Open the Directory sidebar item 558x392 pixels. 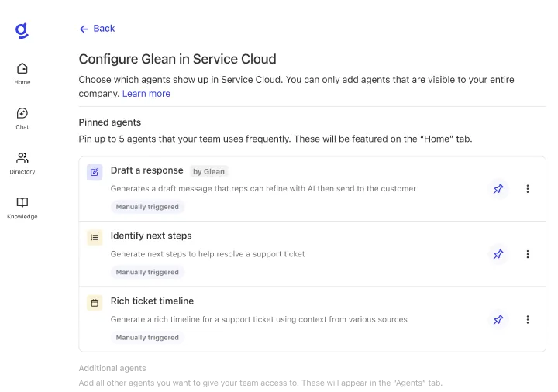(x=22, y=163)
